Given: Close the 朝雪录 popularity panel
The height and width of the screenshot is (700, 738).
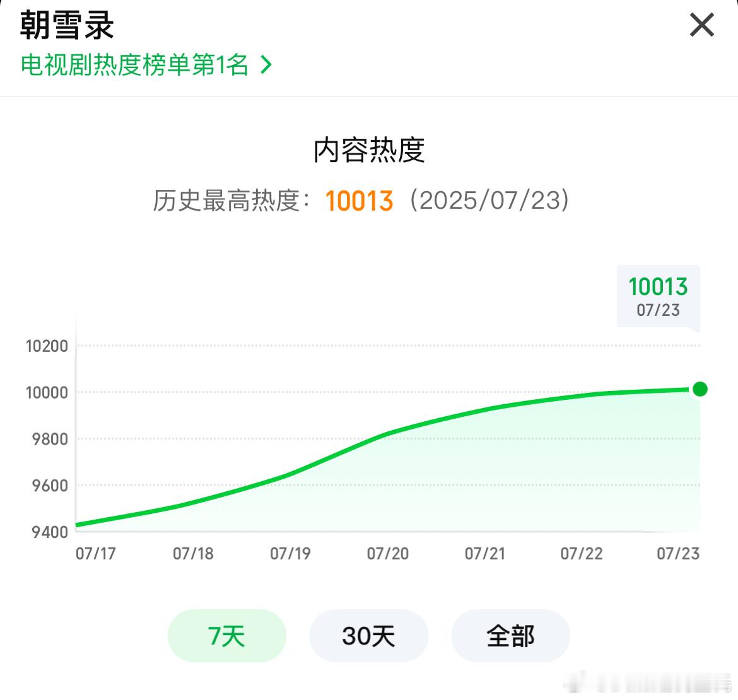Looking at the screenshot, I should [x=702, y=25].
